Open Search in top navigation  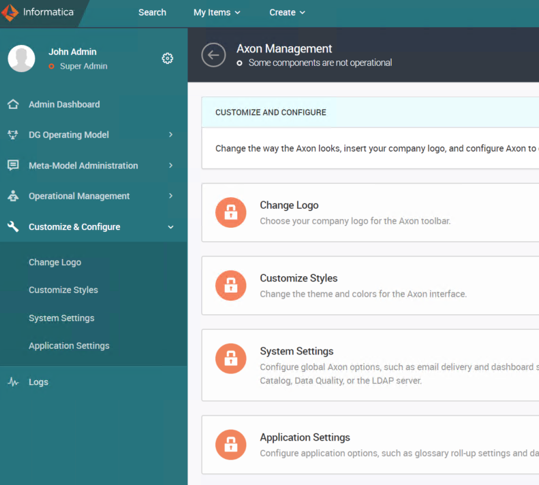point(152,12)
